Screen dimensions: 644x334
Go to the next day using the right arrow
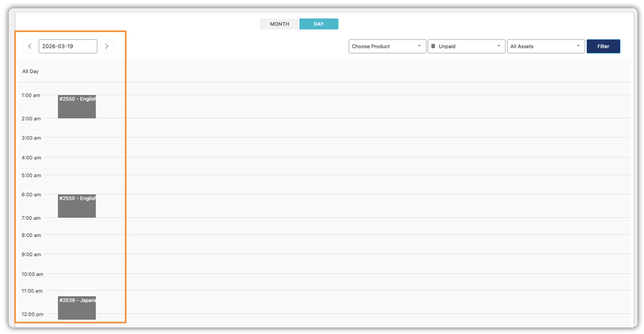click(107, 46)
